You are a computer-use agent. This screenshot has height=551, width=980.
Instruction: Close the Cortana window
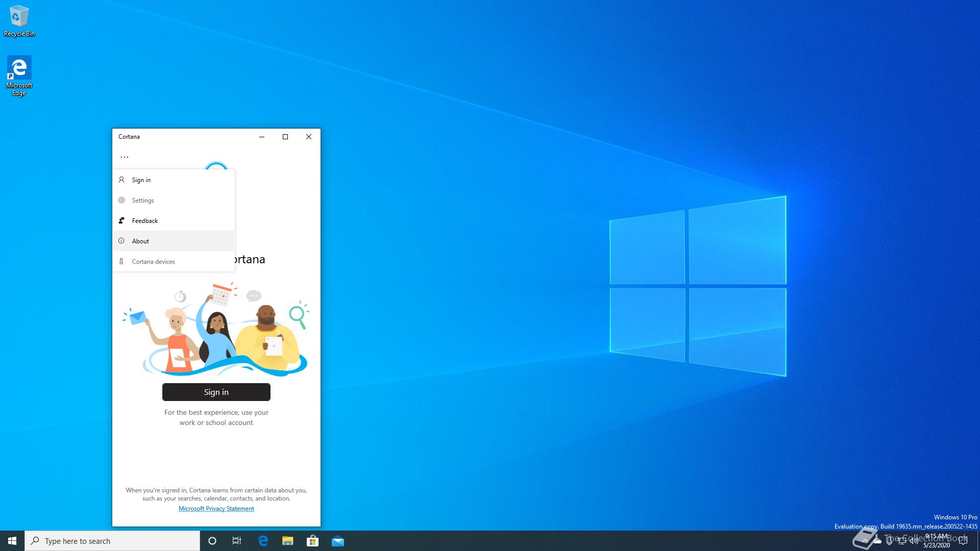click(309, 137)
